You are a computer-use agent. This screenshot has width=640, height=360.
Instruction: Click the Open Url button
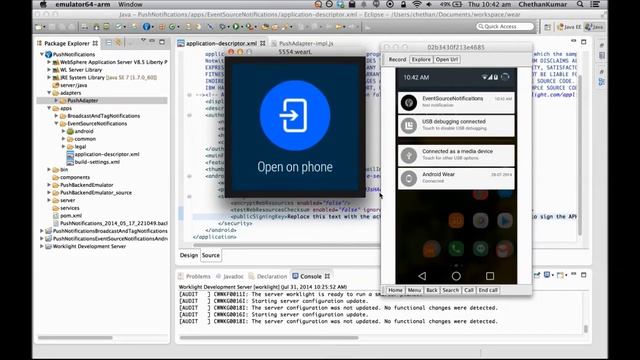[447, 60]
